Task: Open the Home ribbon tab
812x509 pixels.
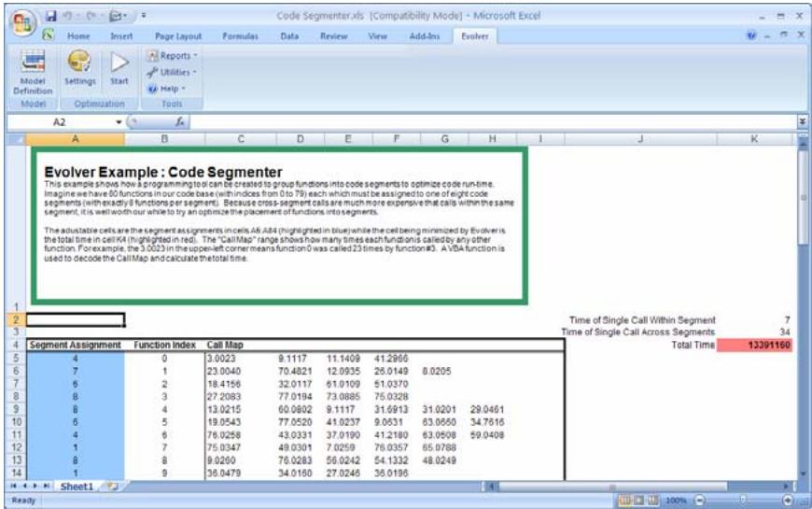Action: click(x=78, y=36)
